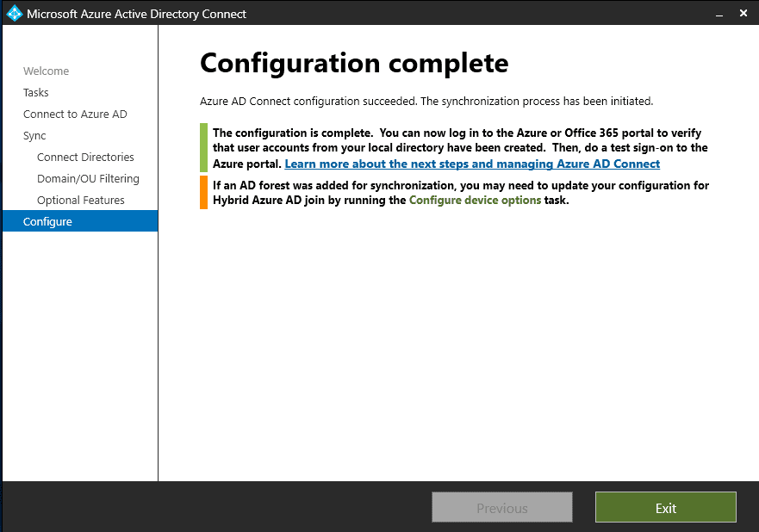Go to the Tasks step

pos(36,92)
